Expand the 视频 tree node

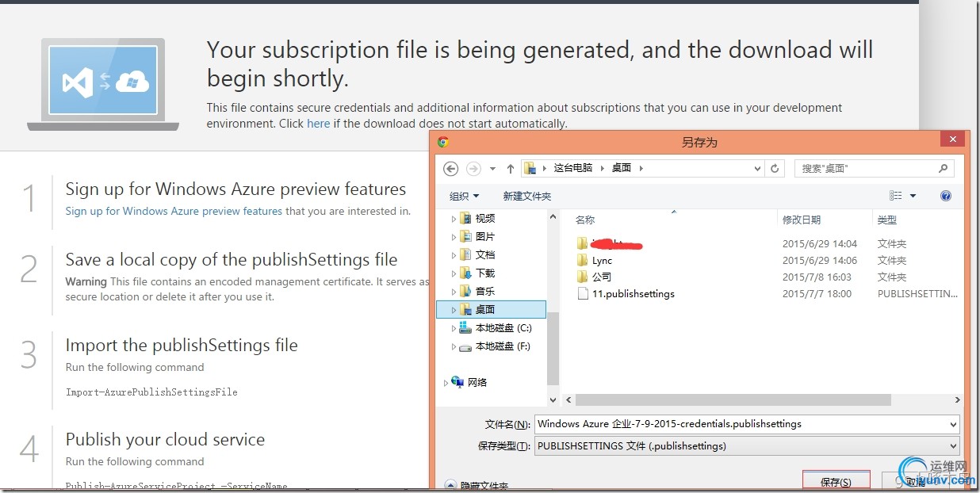tap(454, 219)
